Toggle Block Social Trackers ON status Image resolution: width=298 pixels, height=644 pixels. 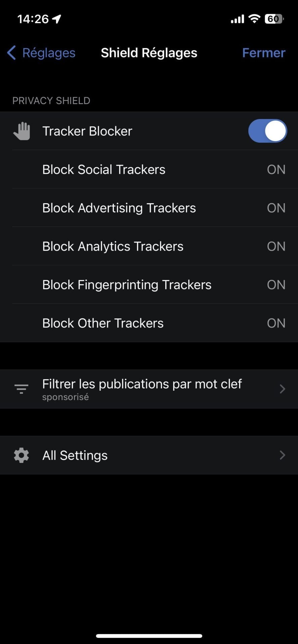click(x=276, y=169)
